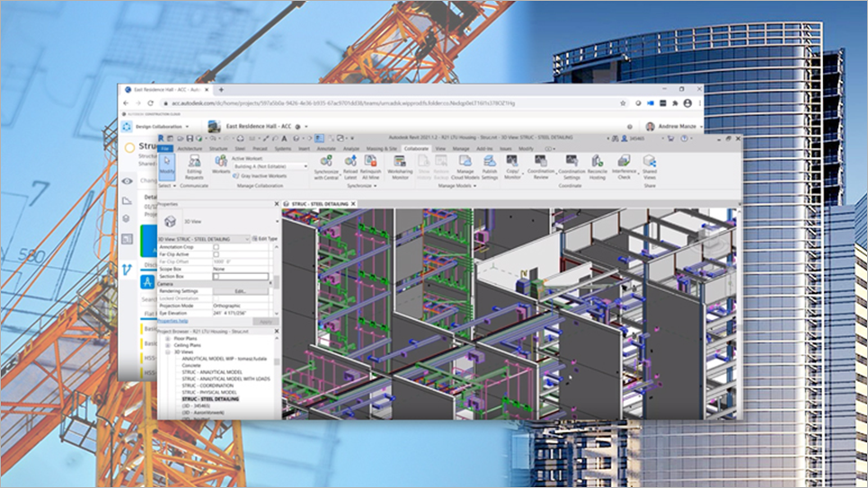Click the branch-shaped icon in ACC sidebar
This screenshot has width=868, height=488.
pos(127,270)
